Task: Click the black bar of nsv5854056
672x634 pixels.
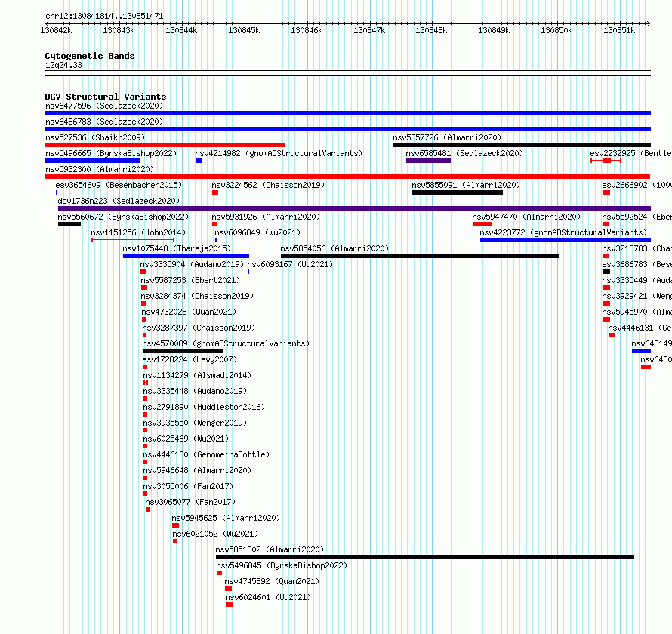Action: pos(420,256)
